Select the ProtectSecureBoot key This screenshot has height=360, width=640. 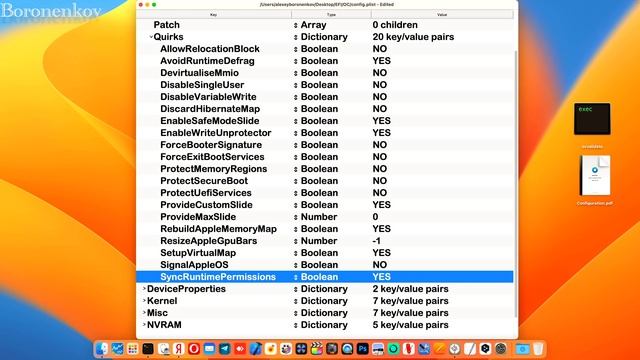(x=204, y=181)
